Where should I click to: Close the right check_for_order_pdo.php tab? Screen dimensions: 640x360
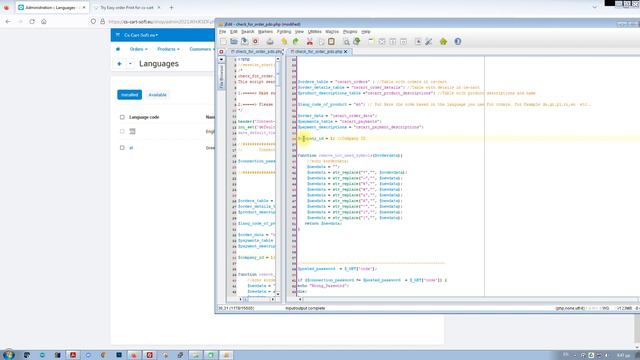click(346, 52)
